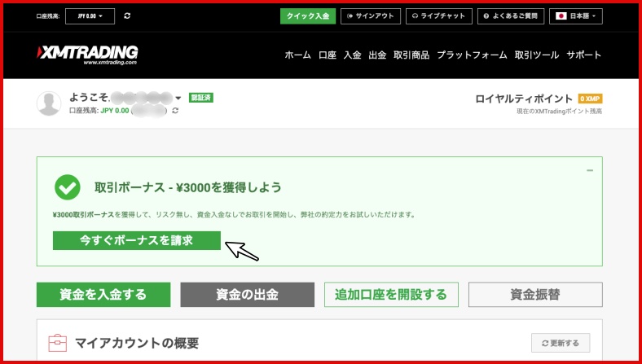Open the JPY 0.00 account balance dropdown

coord(90,16)
